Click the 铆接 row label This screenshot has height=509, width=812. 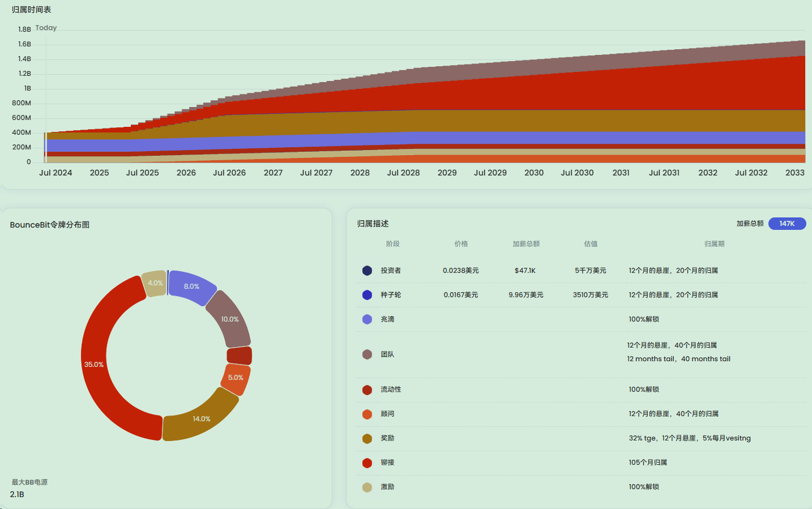387,463
